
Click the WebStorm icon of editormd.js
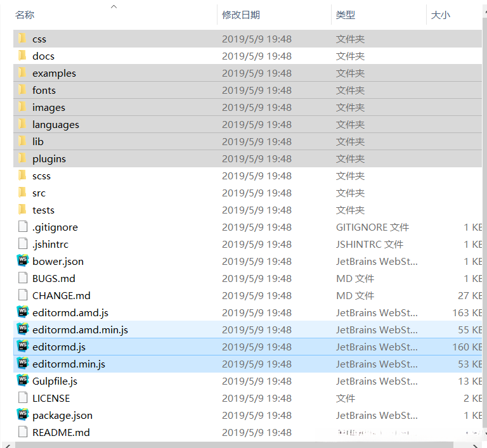pos(23,346)
